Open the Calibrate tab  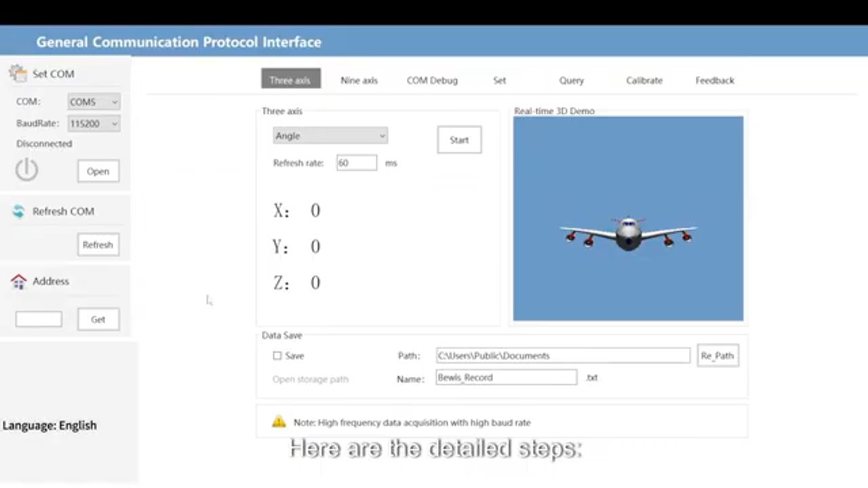pos(644,80)
